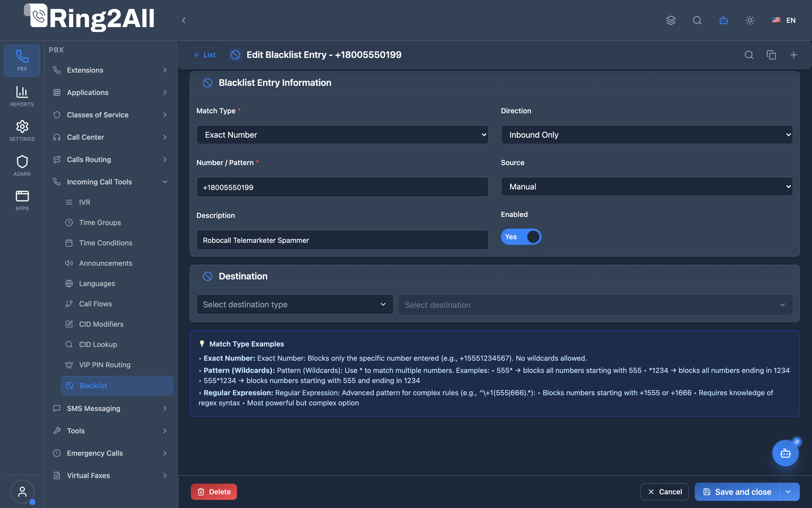Select the PBX section in icon rail
The height and width of the screenshot is (508, 812).
pyautogui.click(x=22, y=60)
